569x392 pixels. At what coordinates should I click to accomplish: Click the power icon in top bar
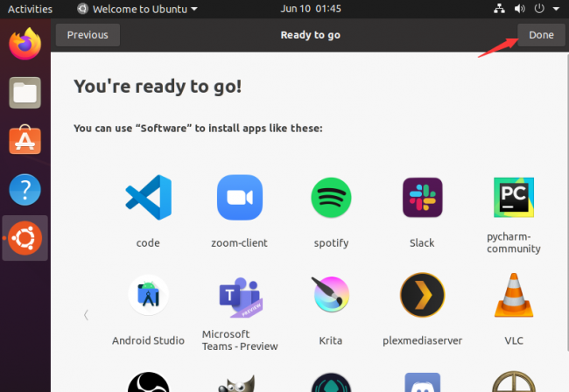point(539,9)
